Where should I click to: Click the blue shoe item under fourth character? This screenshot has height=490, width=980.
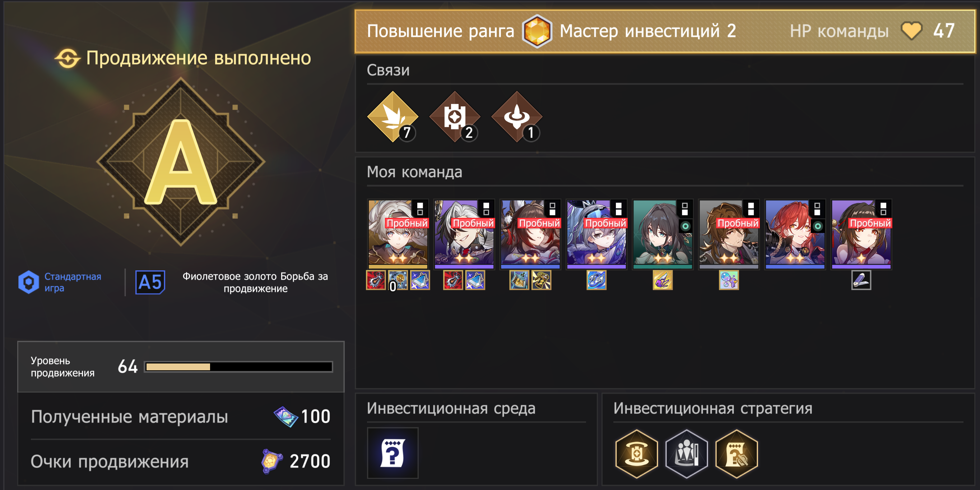pos(596,280)
